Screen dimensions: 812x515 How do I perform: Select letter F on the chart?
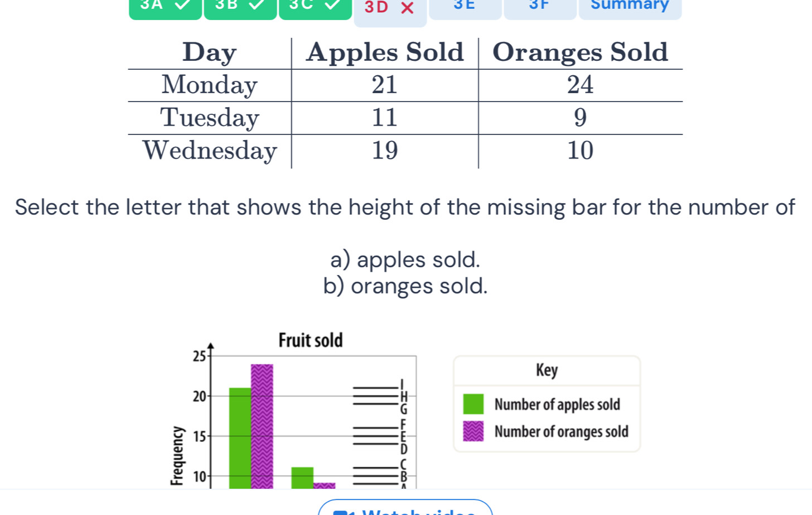pos(403,424)
